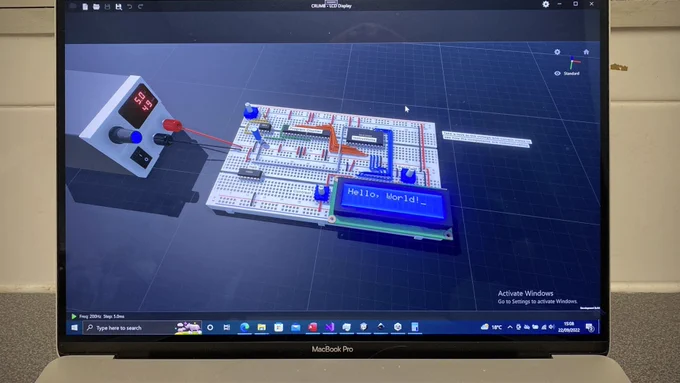680x383 pixels.
Task: Open the clock and date flyout
Action: (x=569, y=327)
